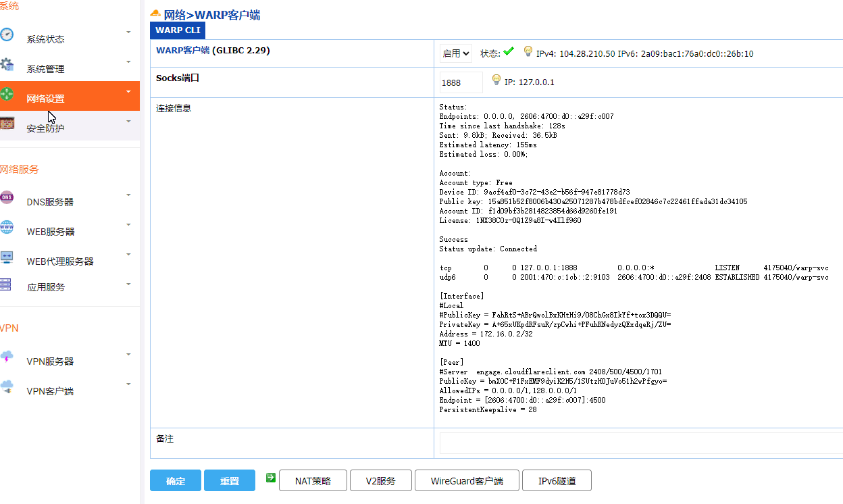The height and width of the screenshot is (504, 843).
Task: Open 应用服务 in the sidebar
Action: click(x=46, y=287)
